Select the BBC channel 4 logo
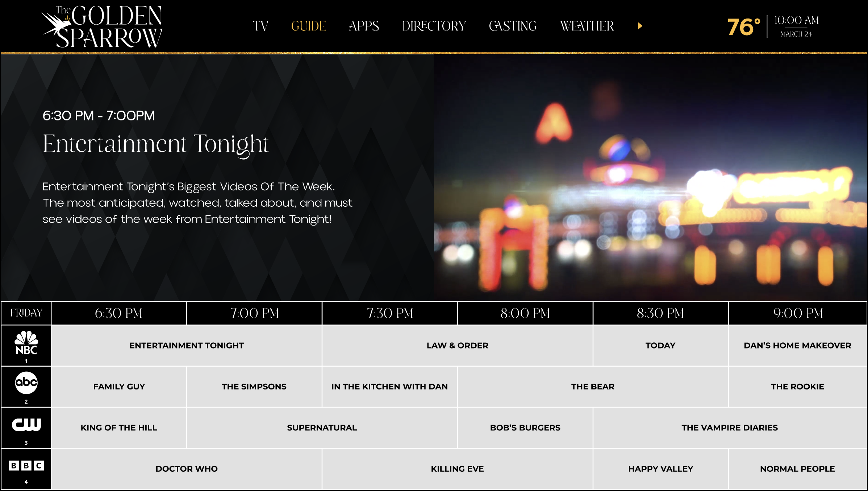Screen dimensions: 868x491 26,469
